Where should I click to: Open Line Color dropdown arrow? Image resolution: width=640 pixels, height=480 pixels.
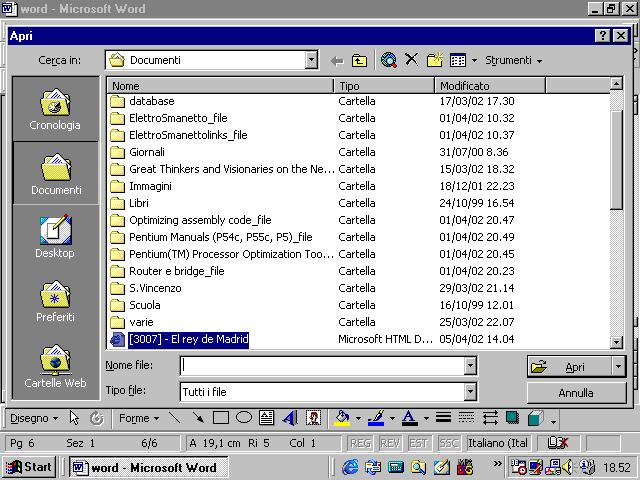click(x=392, y=418)
